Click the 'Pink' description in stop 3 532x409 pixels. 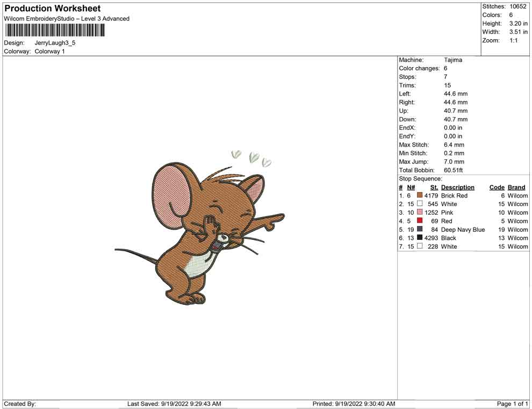(x=447, y=213)
